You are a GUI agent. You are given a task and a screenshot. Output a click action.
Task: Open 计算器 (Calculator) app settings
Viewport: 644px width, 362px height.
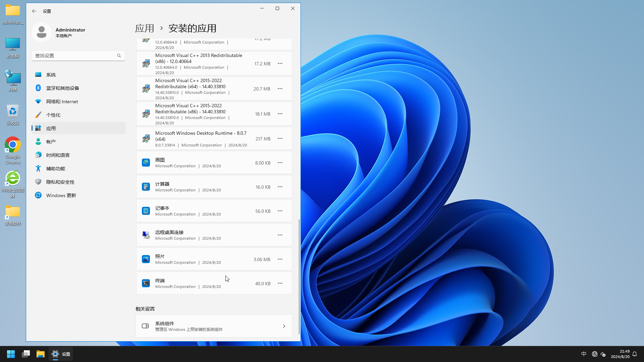tap(279, 186)
